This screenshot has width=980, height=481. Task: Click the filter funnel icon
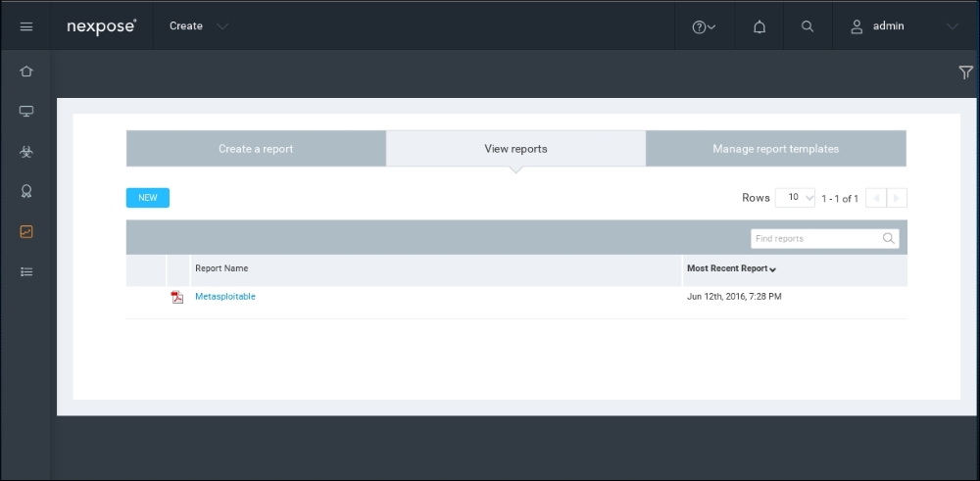pos(965,72)
